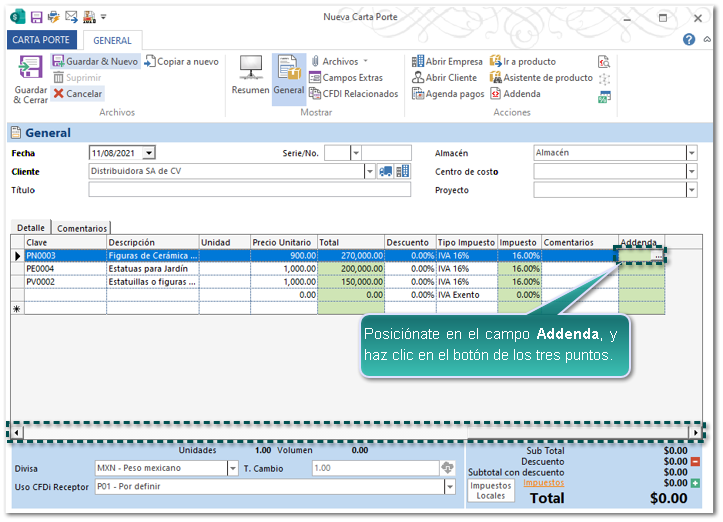723x522 pixels.
Task: Click the Impuestos Locales button
Action: point(491,490)
